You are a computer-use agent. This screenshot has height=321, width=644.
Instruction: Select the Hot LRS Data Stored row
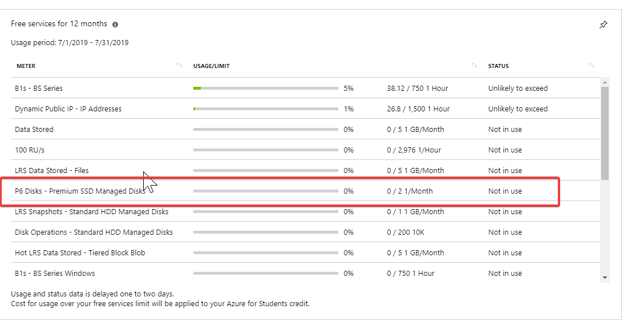click(x=80, y=253)
